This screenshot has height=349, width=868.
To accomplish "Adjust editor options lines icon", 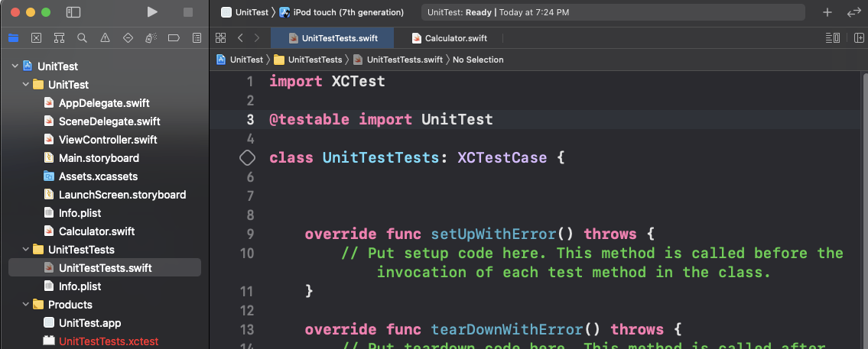I will coord(833,37).
